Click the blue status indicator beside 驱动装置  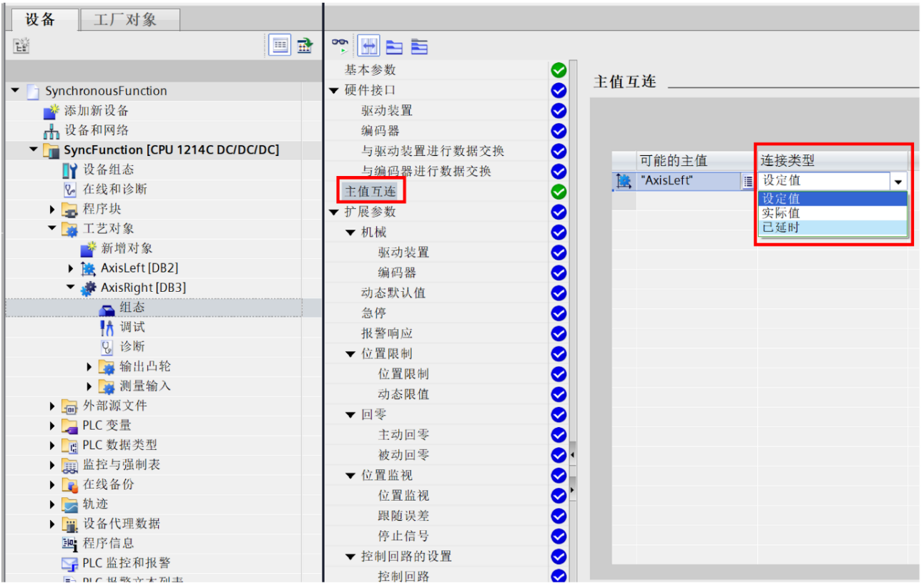(559, 110)
